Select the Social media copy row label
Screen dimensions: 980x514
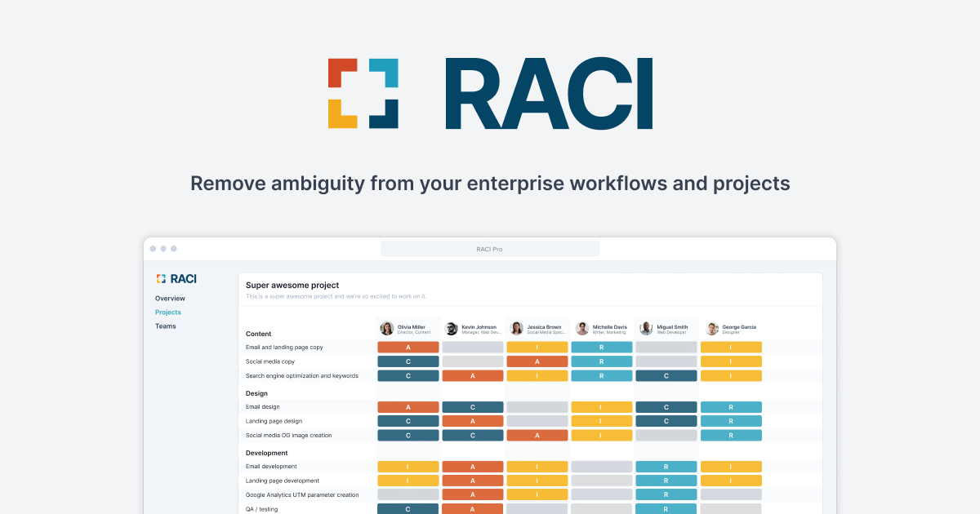[x=270, y=361]
